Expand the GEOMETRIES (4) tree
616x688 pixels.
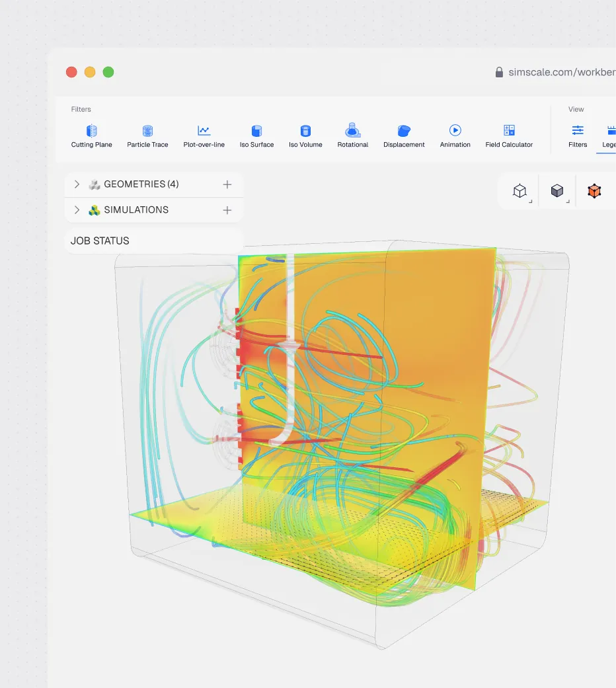point(77,184)
